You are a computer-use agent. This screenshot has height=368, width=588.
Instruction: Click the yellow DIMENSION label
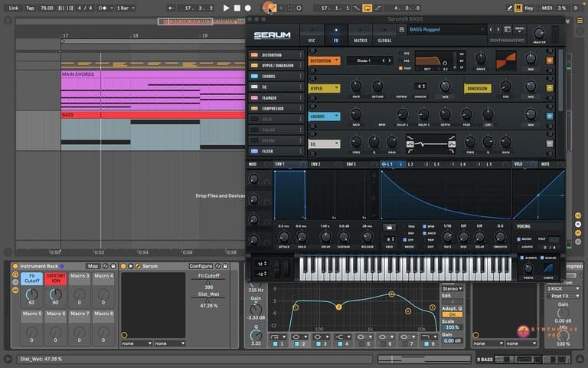tap(478, 89)
